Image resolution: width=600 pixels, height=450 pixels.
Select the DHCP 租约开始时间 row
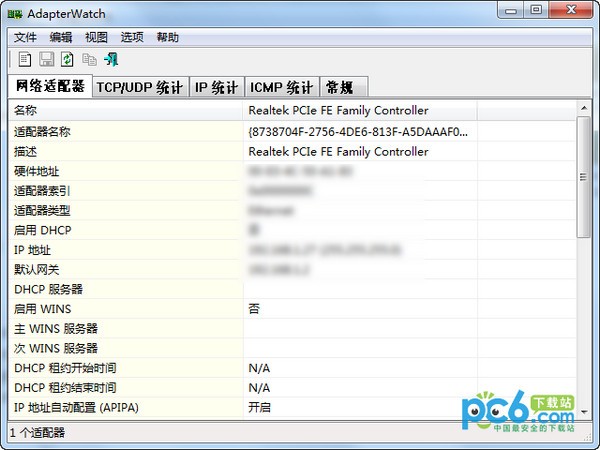[292, 368]
